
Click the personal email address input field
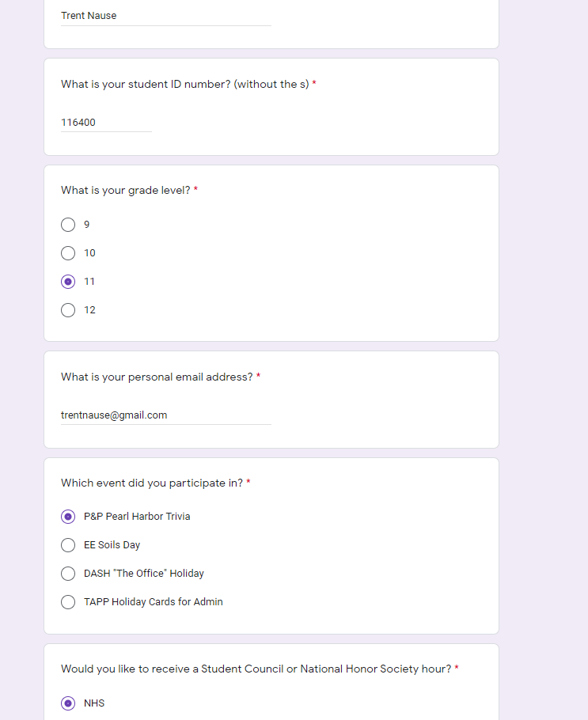coord(165,415)
